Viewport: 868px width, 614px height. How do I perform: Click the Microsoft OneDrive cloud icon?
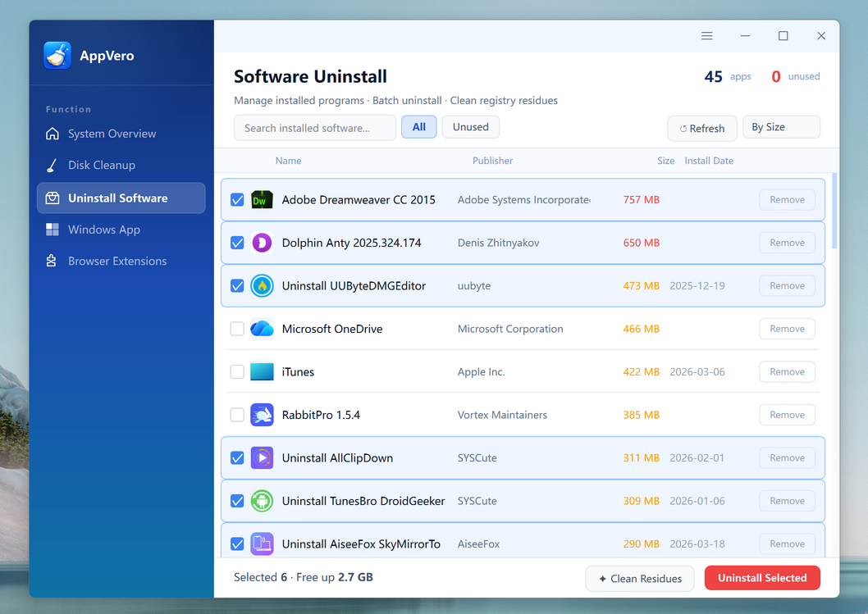pyautogui.click(x=262, y=329)
